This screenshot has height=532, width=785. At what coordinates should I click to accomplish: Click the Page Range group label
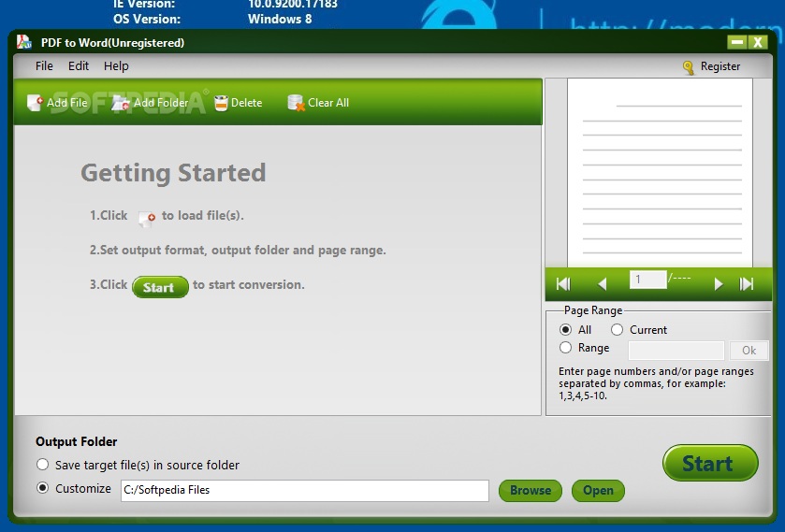(x=593, y=310)
